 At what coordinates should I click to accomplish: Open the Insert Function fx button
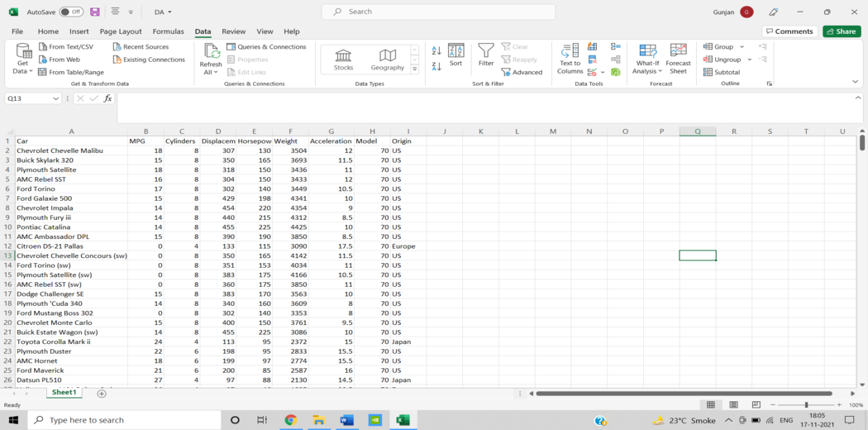[x=108, y=98]
